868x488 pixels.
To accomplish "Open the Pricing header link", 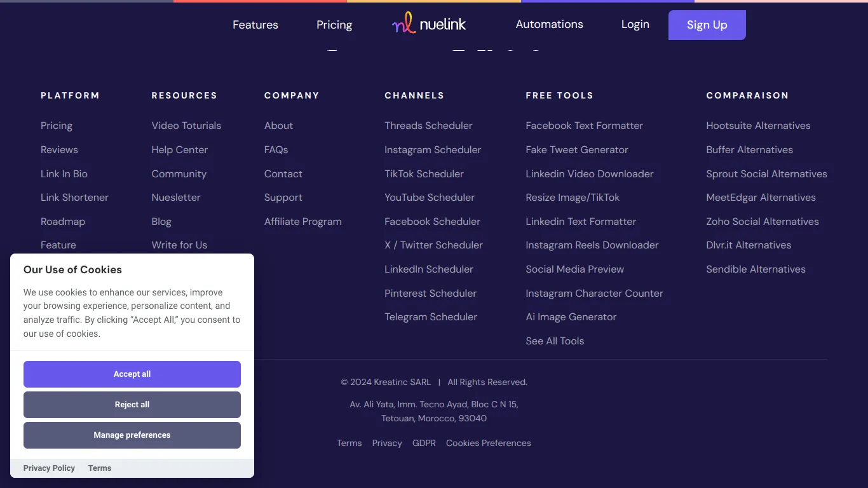I will [x=334, y=25].
